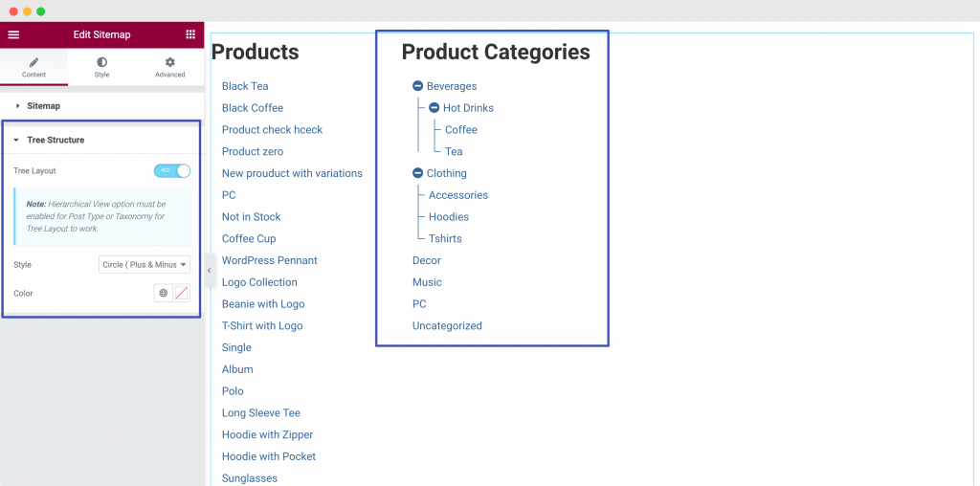Click the global color globe icon
Viewport: 980px width, 486px height.
pos(163,293)
